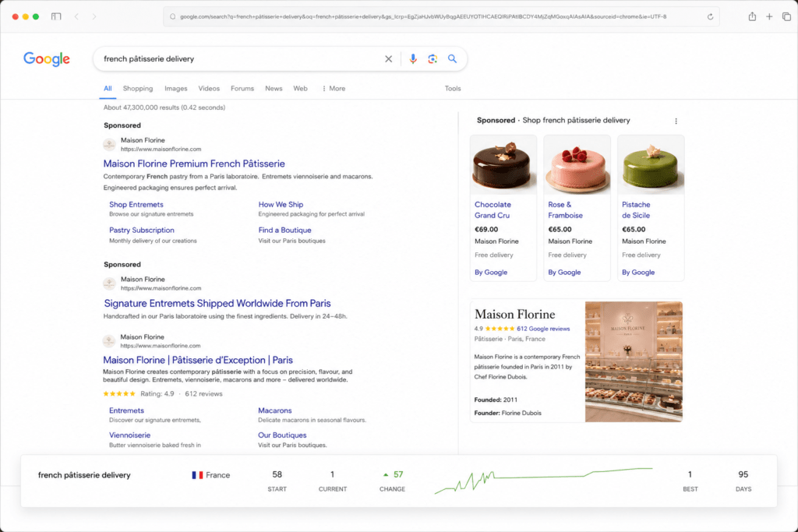Image resolution: width=798 pixels, height=532 pixels.
Task: Click By Google under Pistache de Sicile
Action: pos(638,273)
